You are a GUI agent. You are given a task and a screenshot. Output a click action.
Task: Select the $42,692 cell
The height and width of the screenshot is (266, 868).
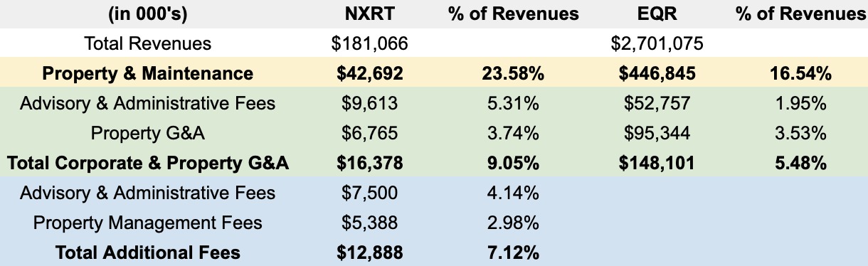pyautogui.click(x=369, y=73)
